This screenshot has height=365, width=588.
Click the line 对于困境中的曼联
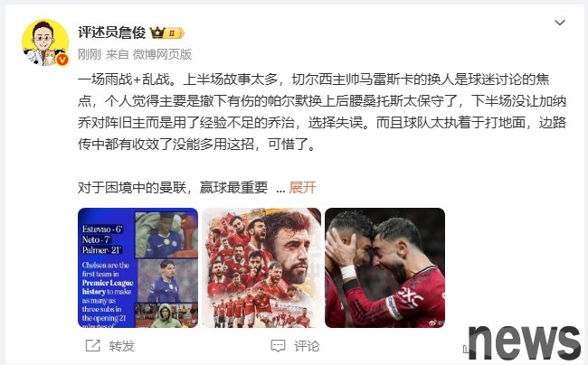173,187
